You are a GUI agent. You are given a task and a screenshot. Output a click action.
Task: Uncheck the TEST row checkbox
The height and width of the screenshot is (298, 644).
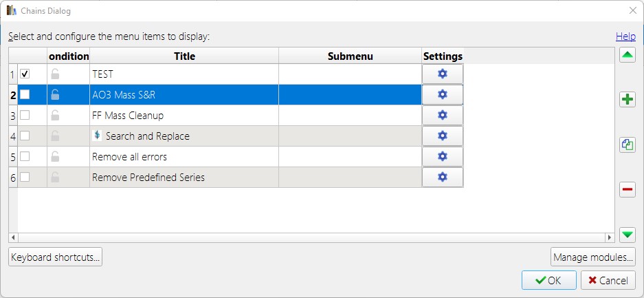tap(25, 74)
